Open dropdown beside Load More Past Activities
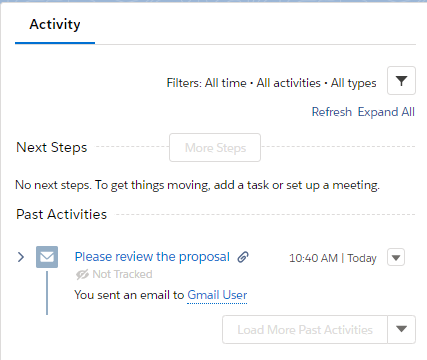Viewport: 427px width, 360px height. [402, 329]
